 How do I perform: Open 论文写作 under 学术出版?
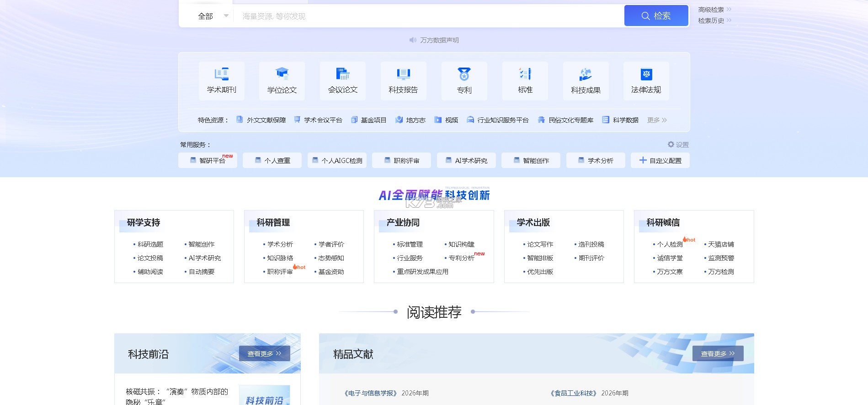[540, 244]
